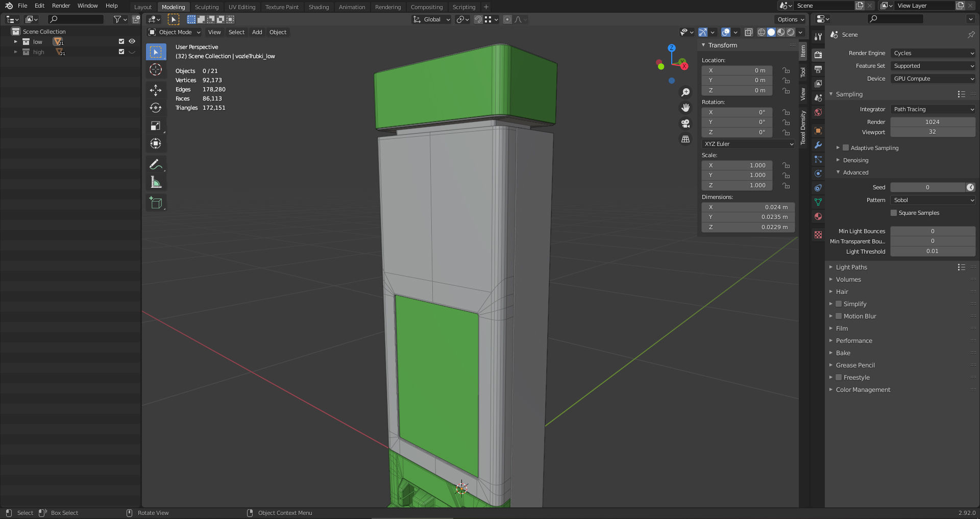Open the viewport Select menu

[x=236, y=32]
